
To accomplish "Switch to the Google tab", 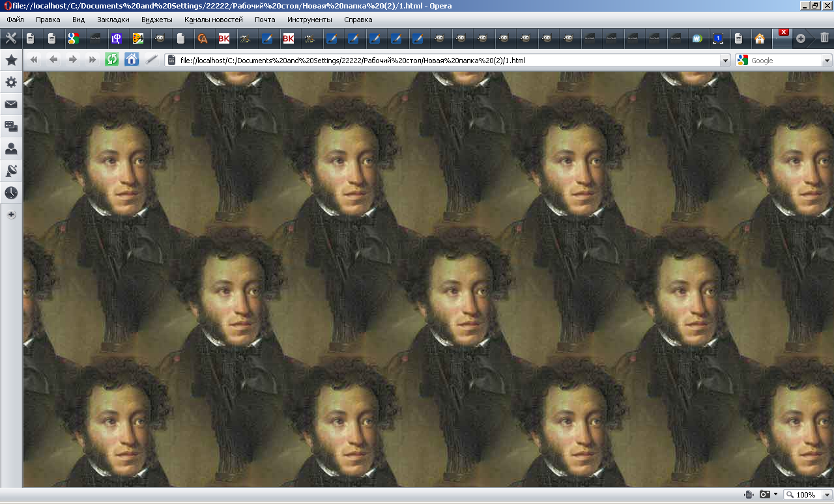I will pos(74,38).
